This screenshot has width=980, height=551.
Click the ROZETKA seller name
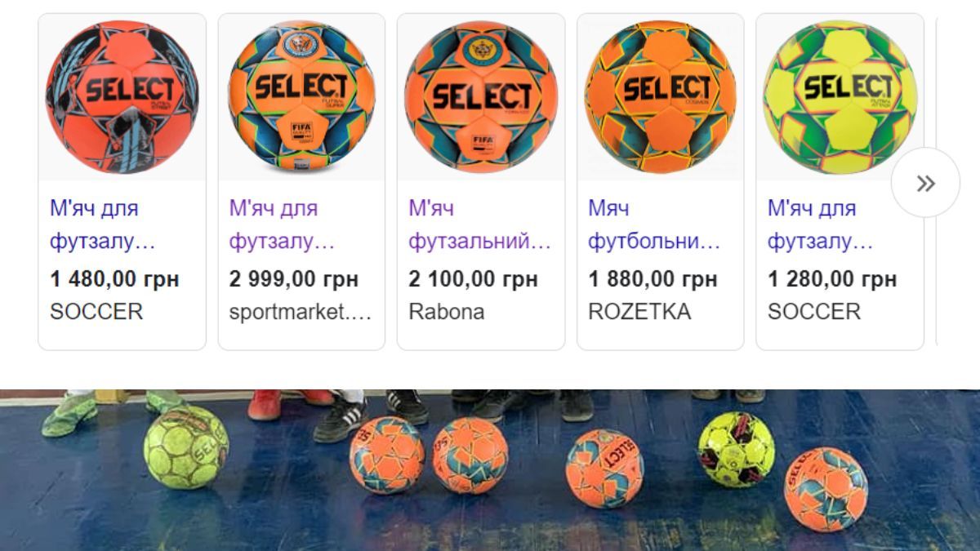point(639,312)
